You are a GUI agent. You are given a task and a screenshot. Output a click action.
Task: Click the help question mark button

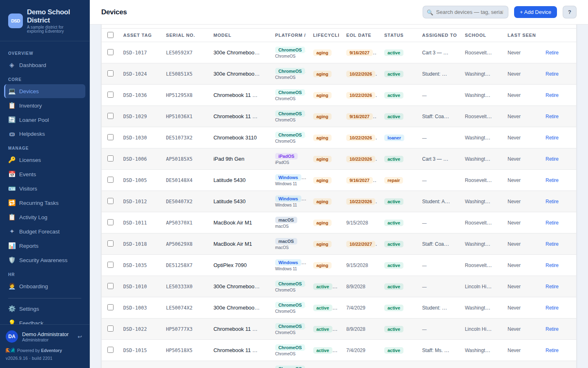pyautogui.click(x=570, y=12)
